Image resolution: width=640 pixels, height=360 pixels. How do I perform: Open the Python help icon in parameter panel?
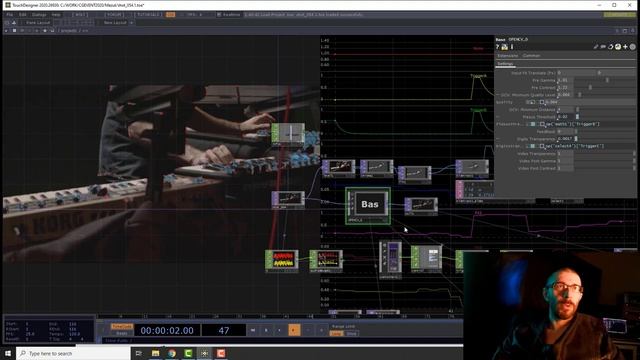505,47
